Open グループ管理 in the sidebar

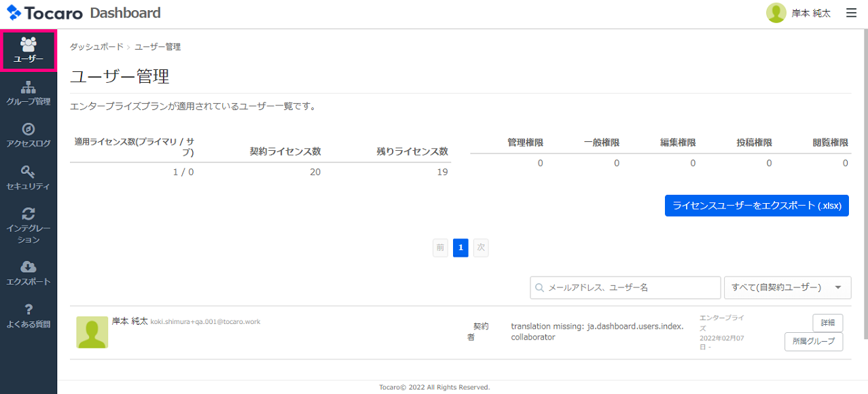29,87
